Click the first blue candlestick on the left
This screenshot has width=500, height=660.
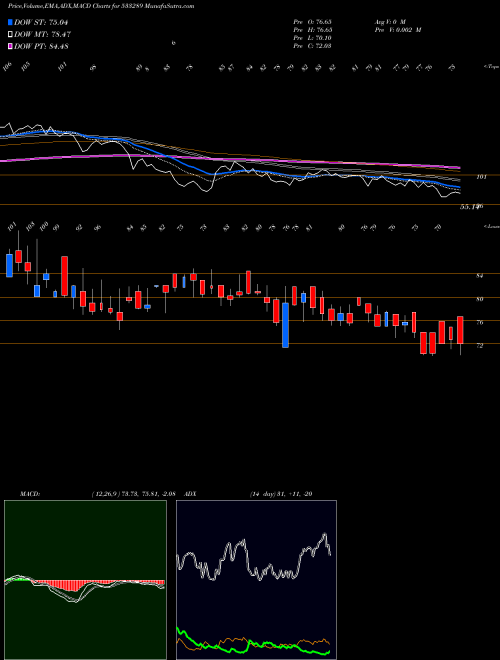[x=9, y=265]
